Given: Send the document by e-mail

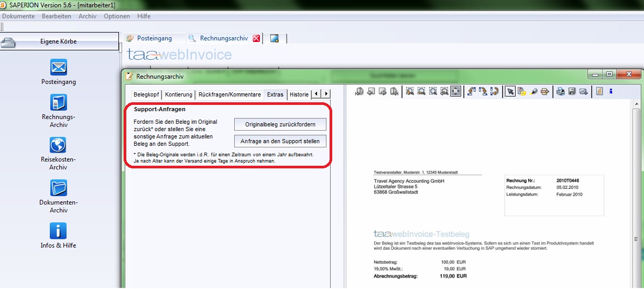Looking at the screenshot, I should 583,91.
